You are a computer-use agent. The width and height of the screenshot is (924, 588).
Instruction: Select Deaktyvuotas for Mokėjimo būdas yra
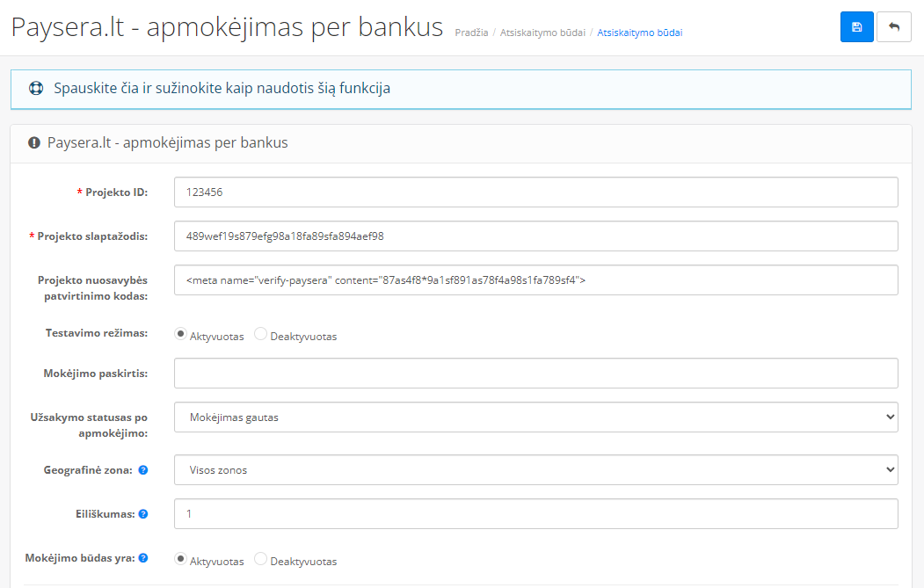pyautogui.click(x=261, y=559)
